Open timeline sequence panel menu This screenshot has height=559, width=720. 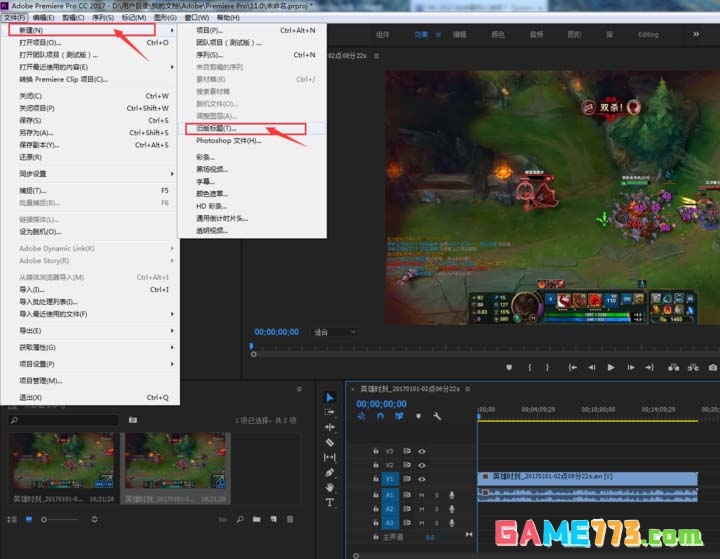point(467,389)
